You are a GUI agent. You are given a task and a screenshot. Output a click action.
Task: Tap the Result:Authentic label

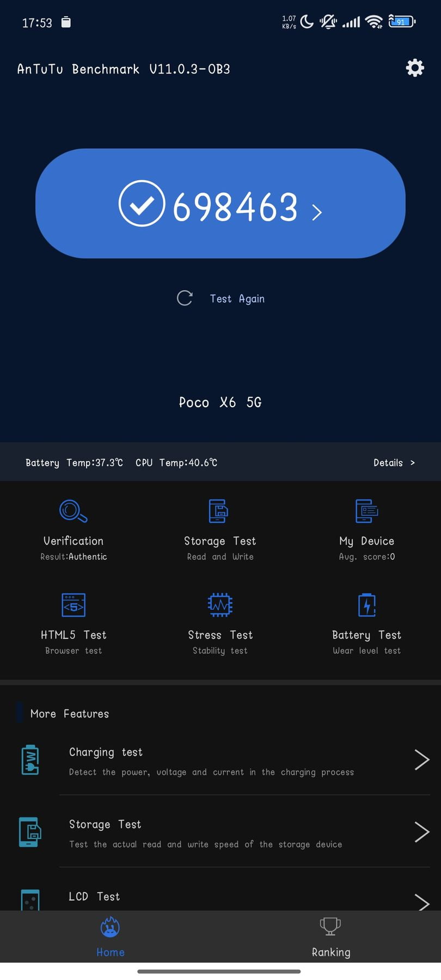pyautogui.click(x=73, y=556)
